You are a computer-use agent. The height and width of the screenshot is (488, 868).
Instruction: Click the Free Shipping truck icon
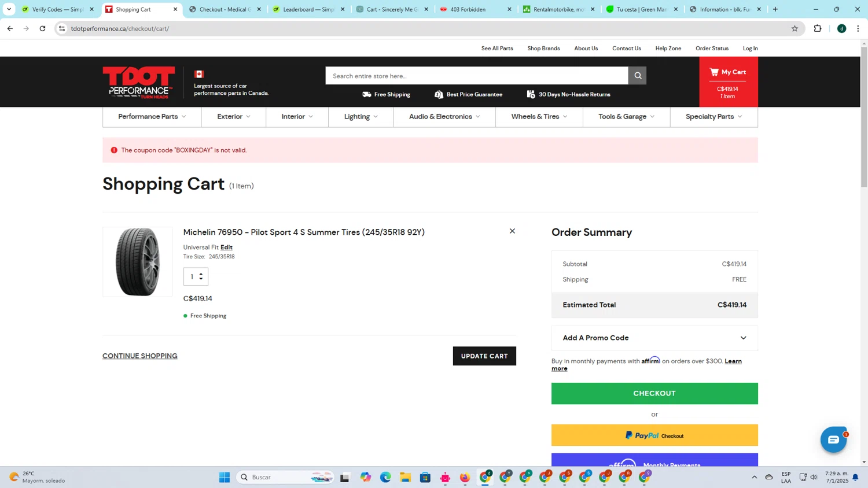366,94
